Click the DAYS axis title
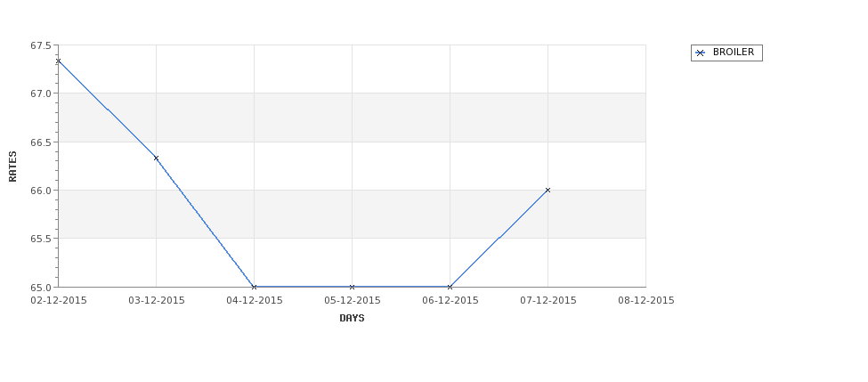The height and width of the screenshot is (382, 868). (352, 319)
